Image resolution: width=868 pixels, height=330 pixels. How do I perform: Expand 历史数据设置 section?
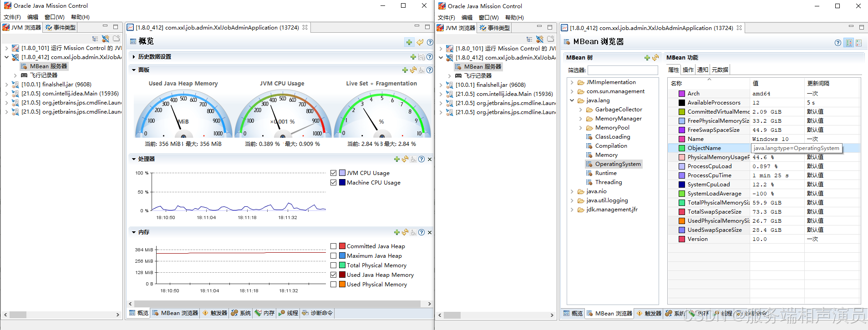pyautogui.click(x=134, y=57)
